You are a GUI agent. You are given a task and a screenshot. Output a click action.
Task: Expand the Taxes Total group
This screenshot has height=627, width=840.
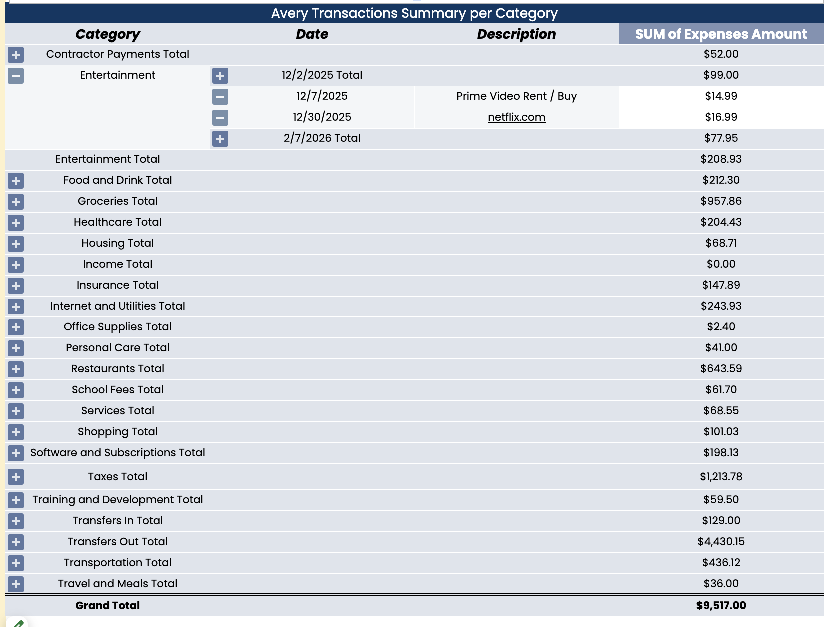coord(16,477)
